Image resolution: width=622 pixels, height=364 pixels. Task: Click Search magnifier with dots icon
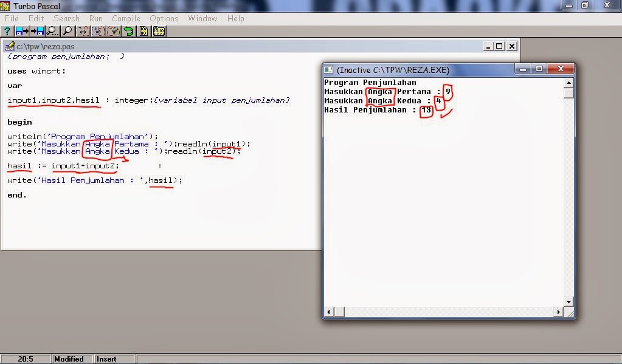point(52,31)
